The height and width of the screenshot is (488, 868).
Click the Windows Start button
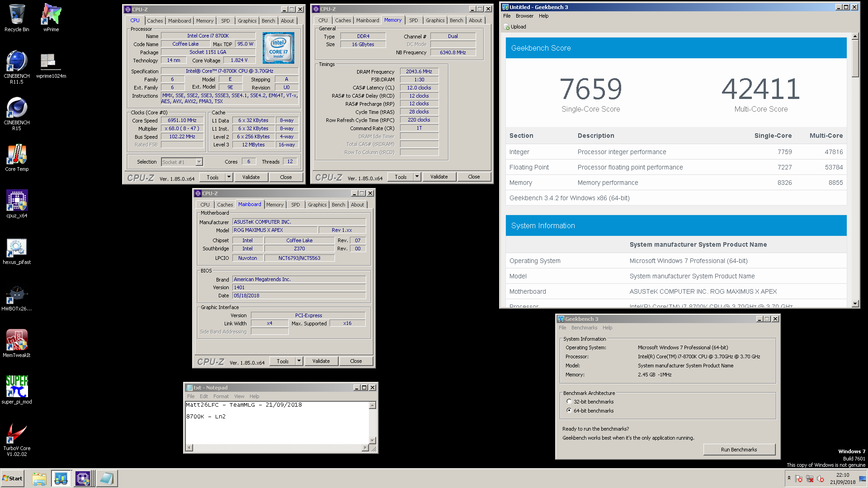point(12,479)
